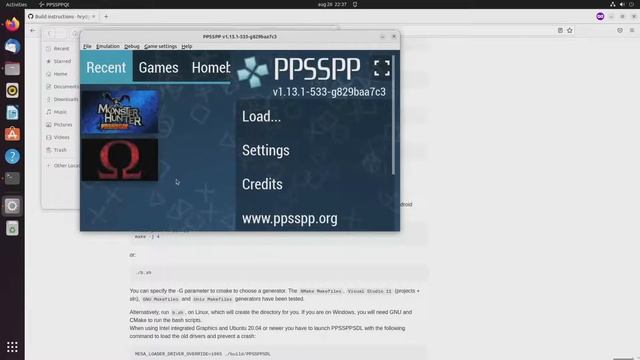640x360 pixels.
Task: Launch the Monster Hunter game thumbnail
Action: click(120, 112)
